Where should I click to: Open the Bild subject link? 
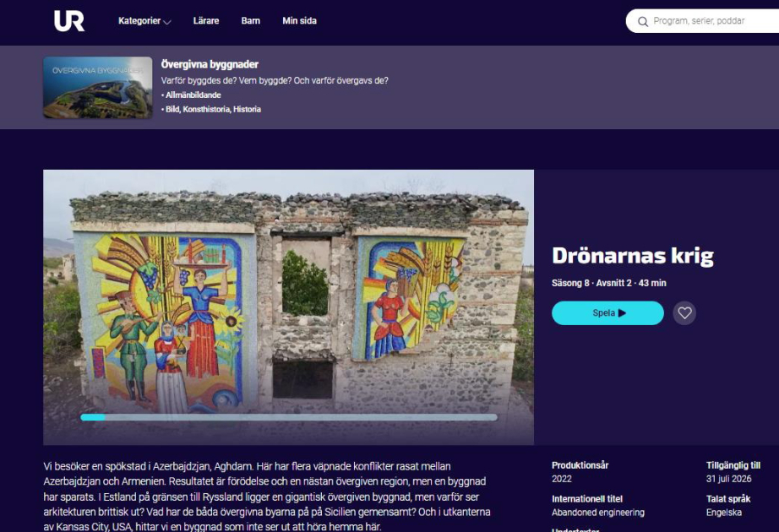coord(173,109)
